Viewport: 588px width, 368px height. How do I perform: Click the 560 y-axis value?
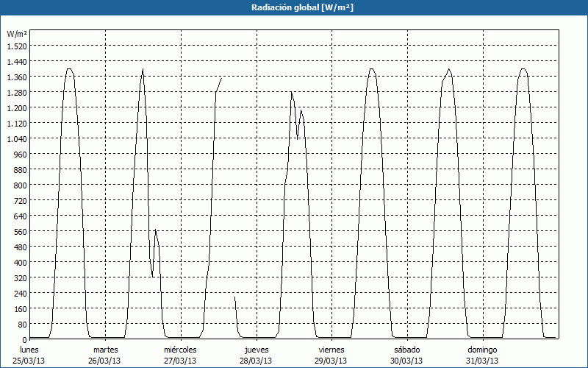pos(21,232)
